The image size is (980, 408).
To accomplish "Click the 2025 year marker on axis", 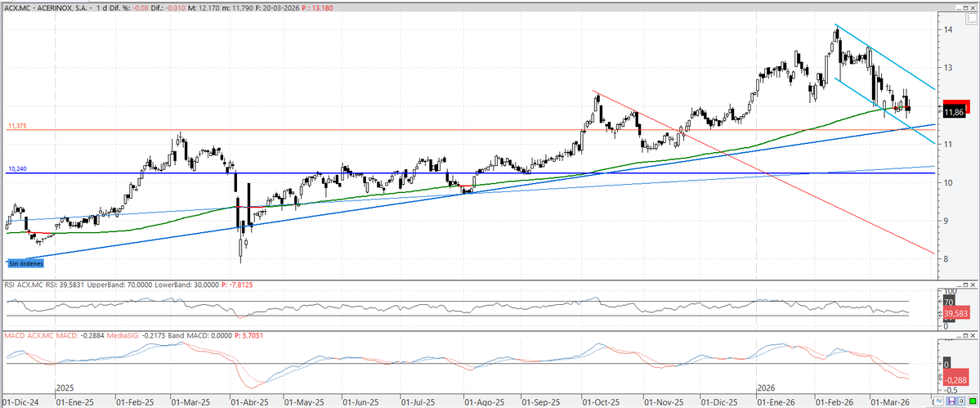I will click(x=65, y=388).
